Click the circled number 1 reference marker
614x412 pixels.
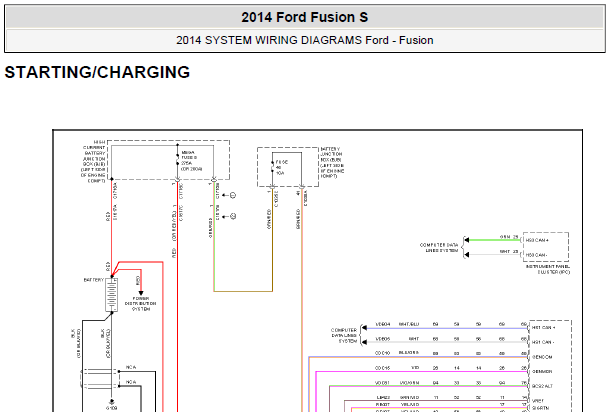coord(233,195)
